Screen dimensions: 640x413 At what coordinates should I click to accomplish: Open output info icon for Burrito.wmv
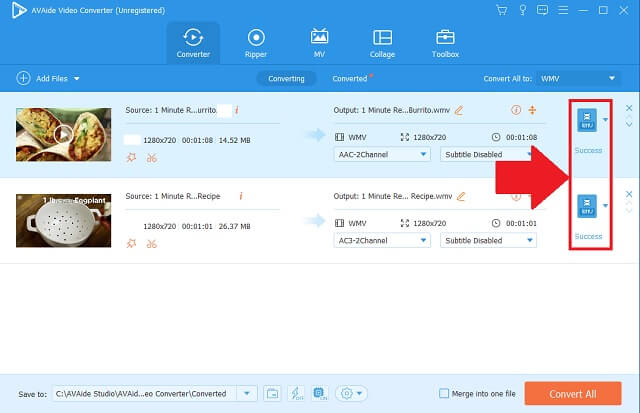click(516, 110)
